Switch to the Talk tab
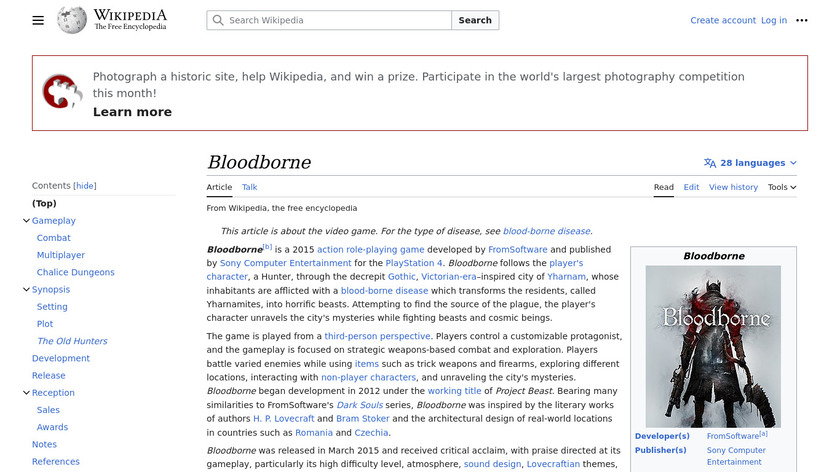 click(x=249, y=187)
